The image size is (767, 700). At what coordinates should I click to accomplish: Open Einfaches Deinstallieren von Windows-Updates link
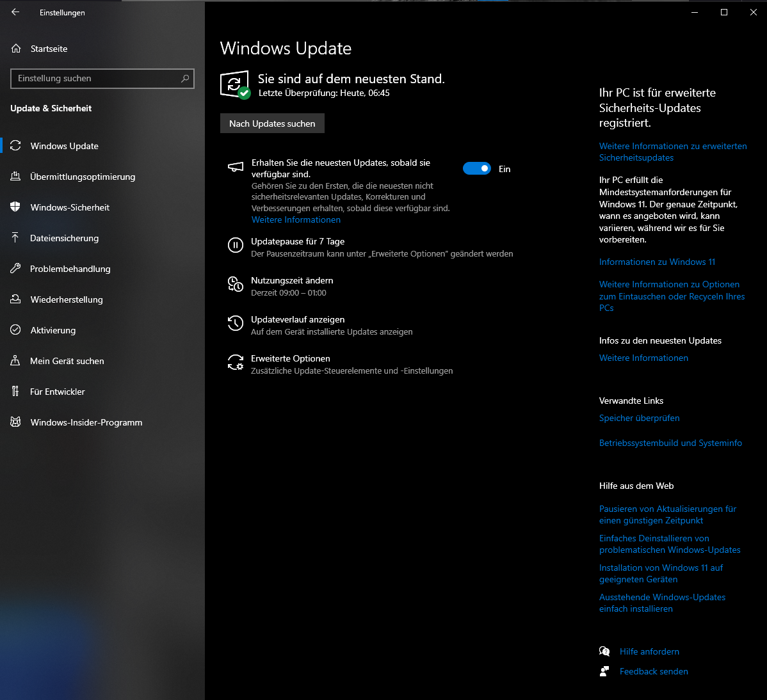670,544
